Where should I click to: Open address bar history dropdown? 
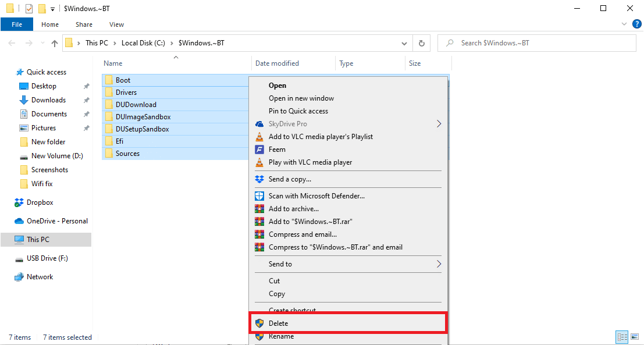404,43
